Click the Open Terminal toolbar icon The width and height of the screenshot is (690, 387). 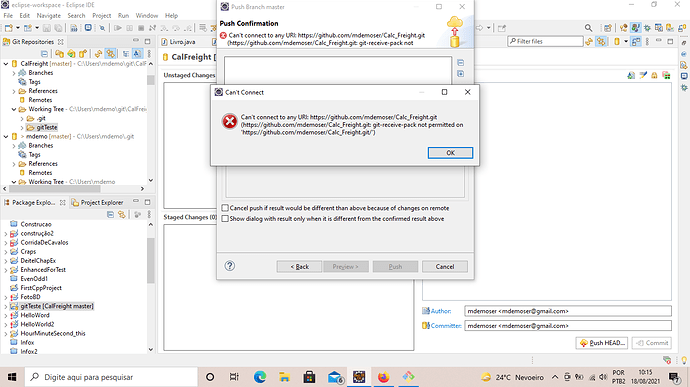(88, 28)
